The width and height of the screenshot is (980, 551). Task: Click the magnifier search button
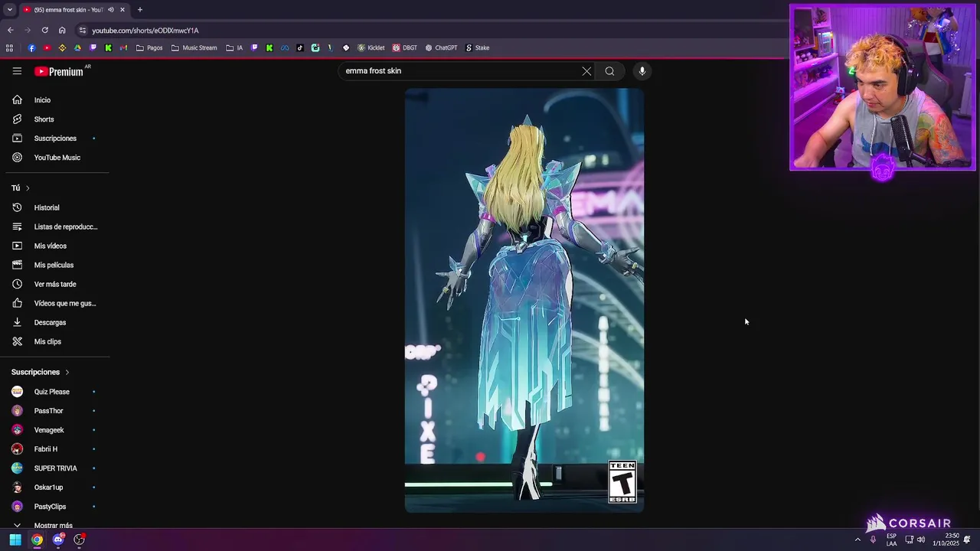click(609, 71)
